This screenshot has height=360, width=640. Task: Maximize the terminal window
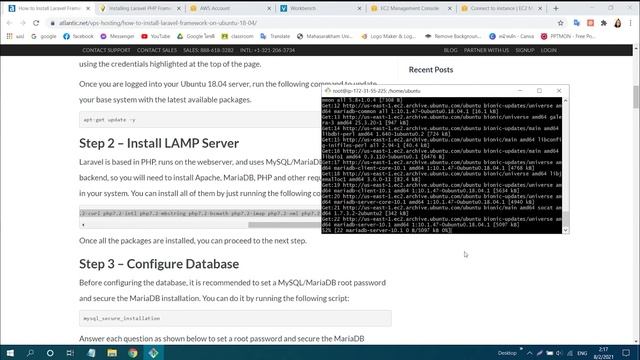click(539, 91)
